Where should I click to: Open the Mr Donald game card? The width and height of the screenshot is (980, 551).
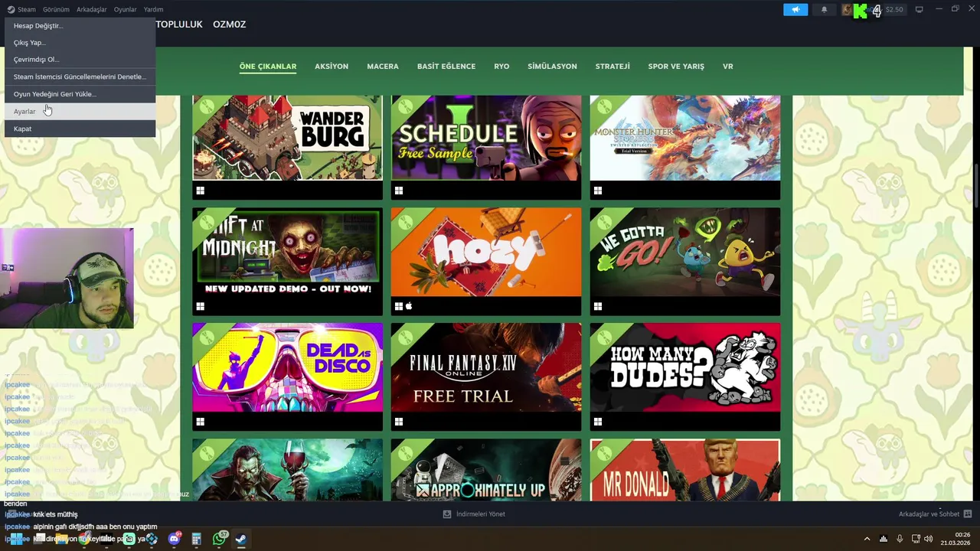tap(685, 470)
